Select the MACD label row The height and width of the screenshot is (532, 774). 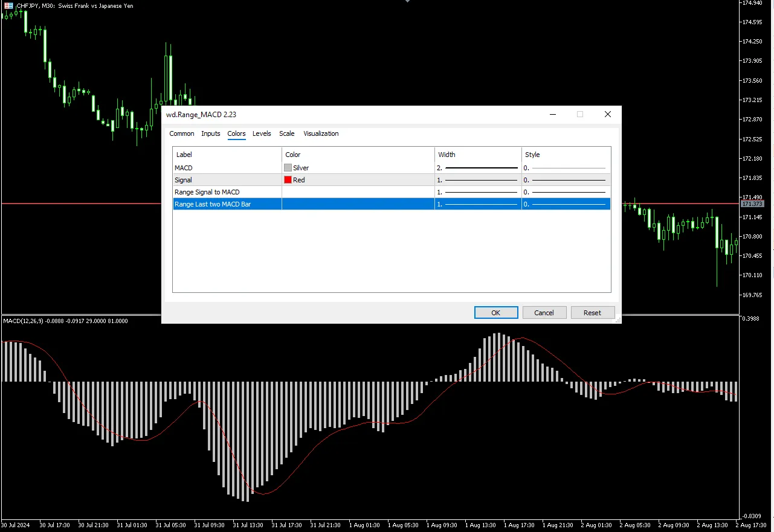(227, 168)
